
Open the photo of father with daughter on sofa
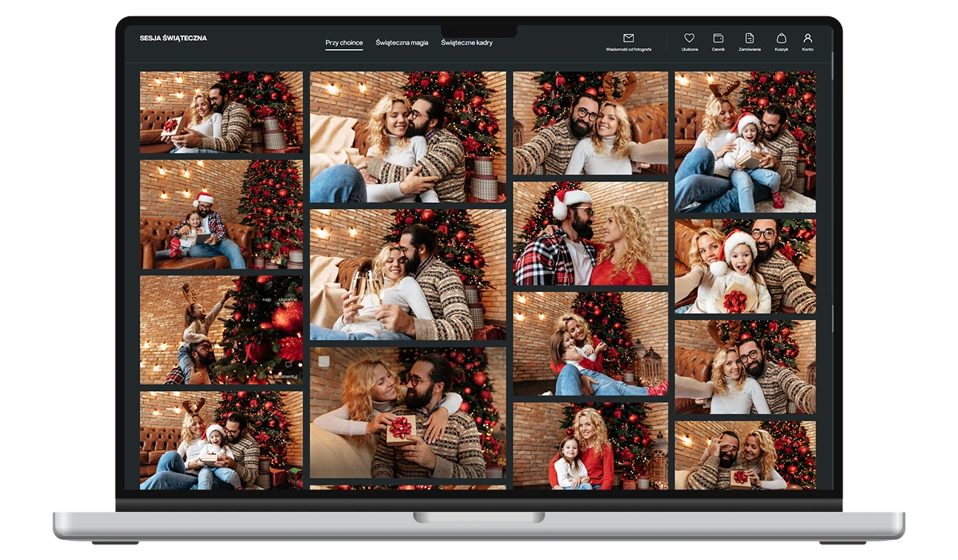221,215
